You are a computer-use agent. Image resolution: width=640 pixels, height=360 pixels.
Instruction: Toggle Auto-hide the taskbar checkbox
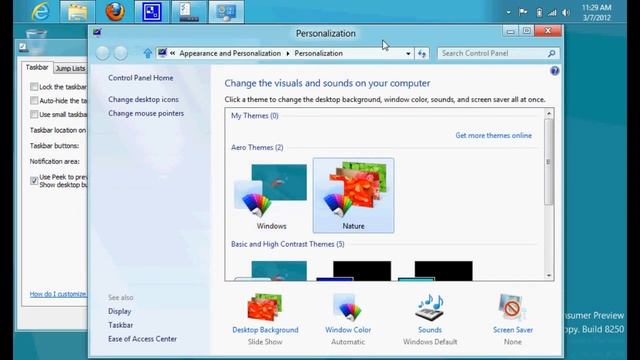tap(34, 100)
